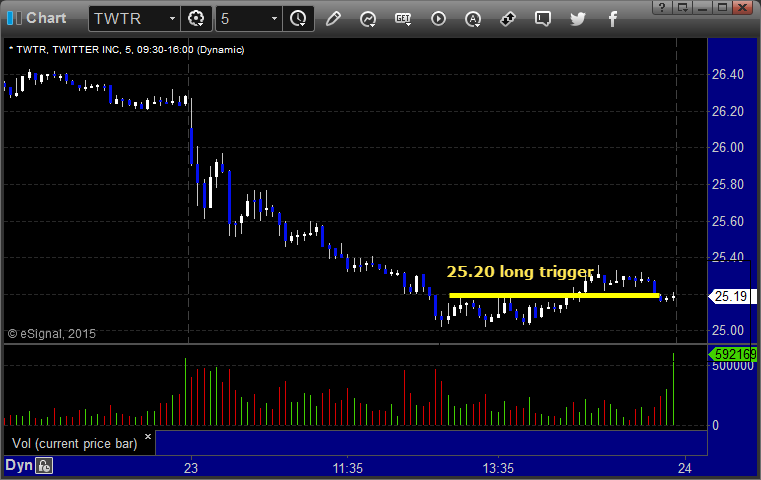Click the 25.60 price axis label
Screen dimensions: 761x480
pos(728,221)
